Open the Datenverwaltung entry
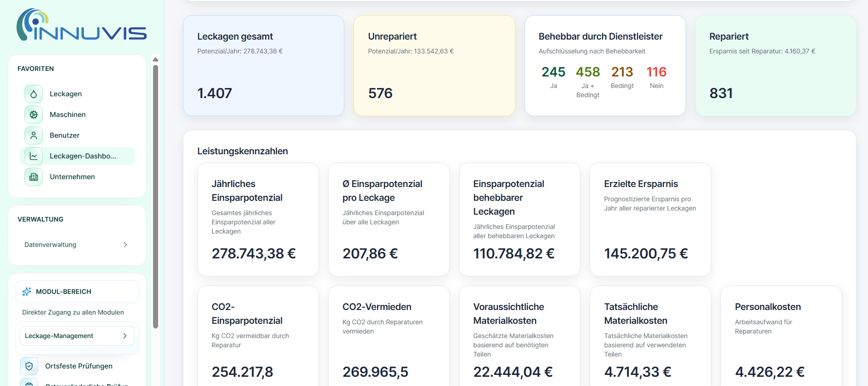Screen dimensions: 868x386 coord(77,245)
